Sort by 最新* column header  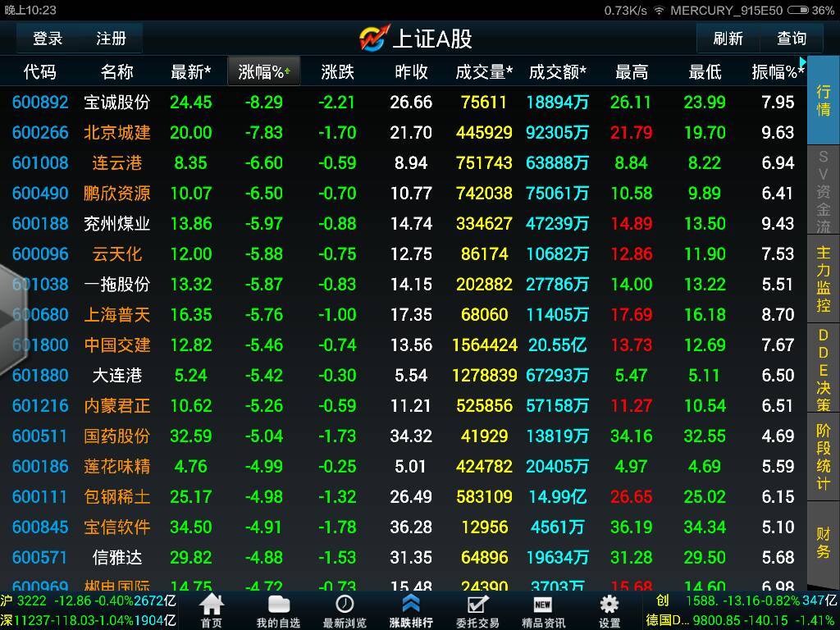(x=190, y=71)
